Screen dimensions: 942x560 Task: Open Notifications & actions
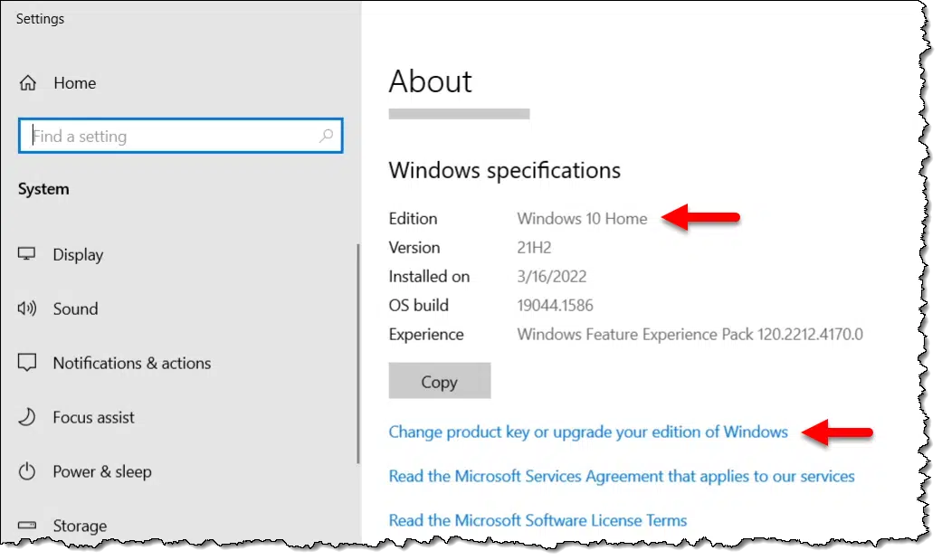pos(131,363)
